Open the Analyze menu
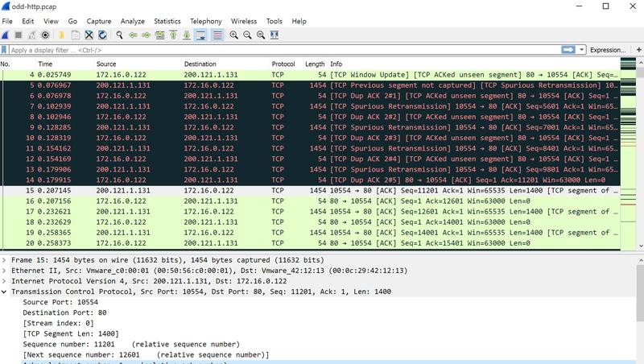644x364 pixels. coord(132,21)
